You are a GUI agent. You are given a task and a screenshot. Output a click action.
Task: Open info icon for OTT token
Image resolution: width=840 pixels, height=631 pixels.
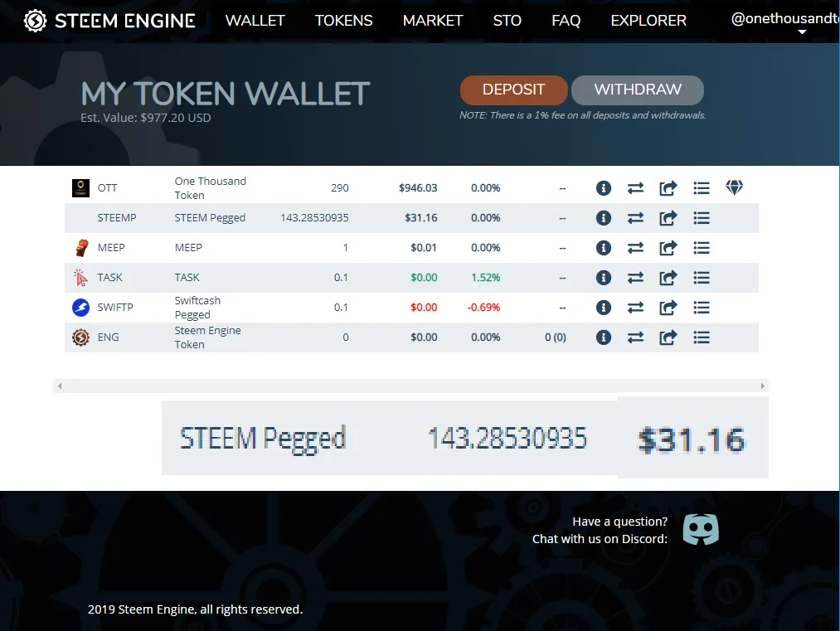pyautogui.click(x=603, y=188)
